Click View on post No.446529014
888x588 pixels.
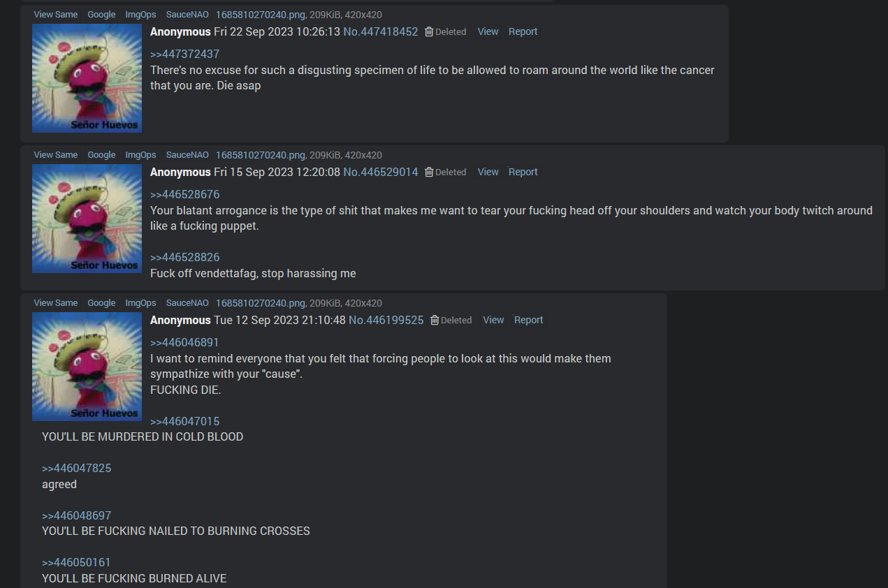(x=488, y=172)
